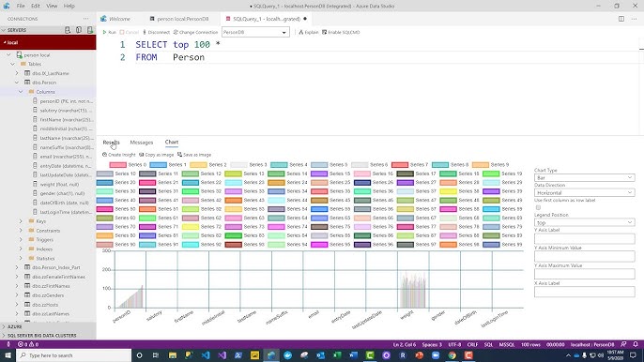
Task: Select dbo.Person_Index_Part table in tree
Action: point(56,267)
